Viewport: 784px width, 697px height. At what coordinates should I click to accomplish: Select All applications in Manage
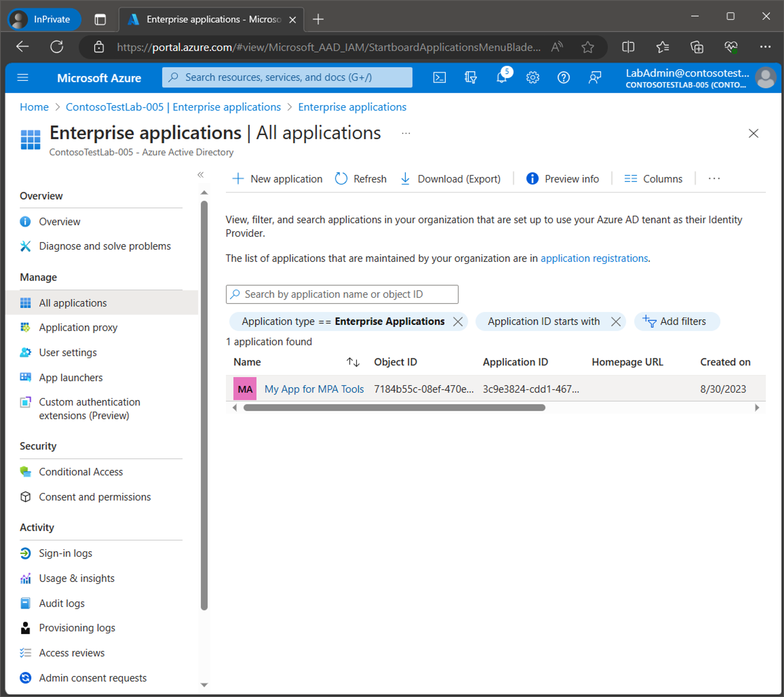pyautogui.click(x=102, y=303)
